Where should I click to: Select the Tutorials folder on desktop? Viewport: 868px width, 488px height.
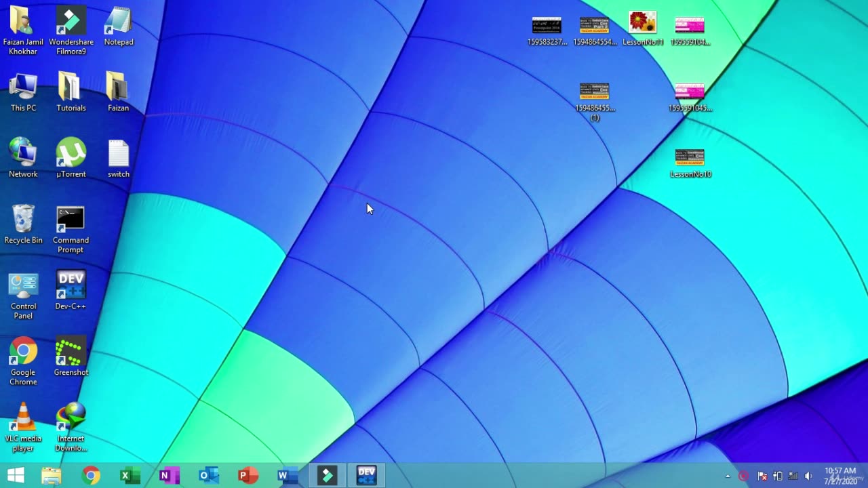[x=71, y=93]
